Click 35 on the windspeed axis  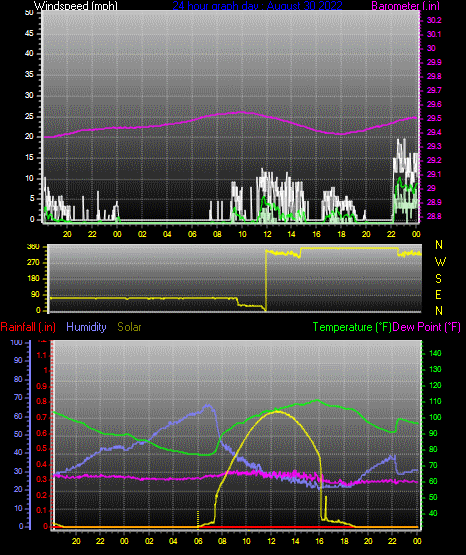coord(29,75)
